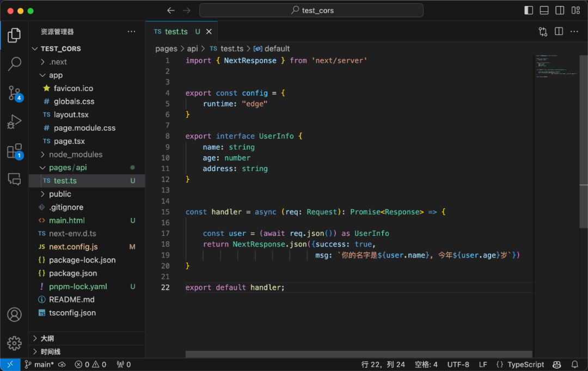Open the Search view in activity bar

click(x=15, y=64)
